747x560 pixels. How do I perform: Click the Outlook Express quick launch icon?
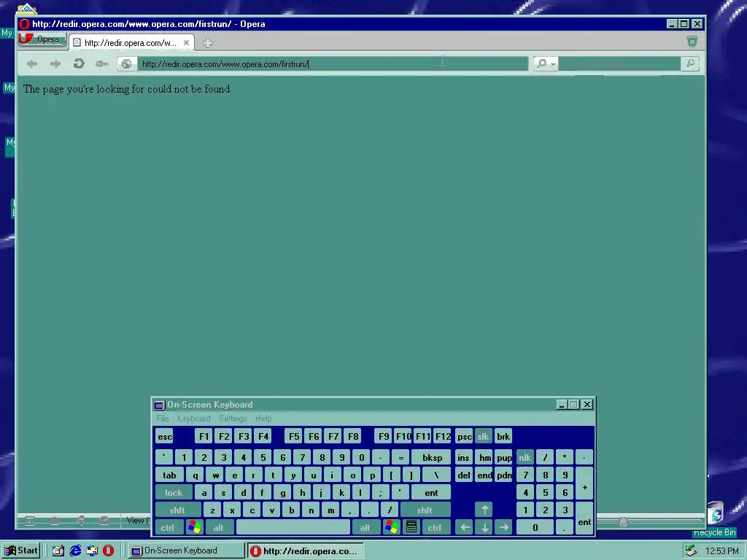click(92, 551)
